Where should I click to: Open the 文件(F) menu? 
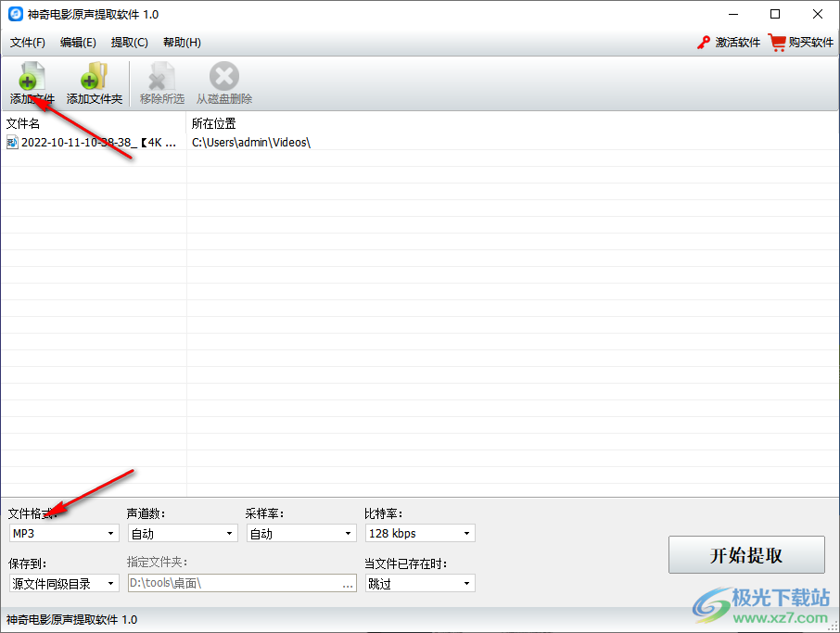(28, 42)
